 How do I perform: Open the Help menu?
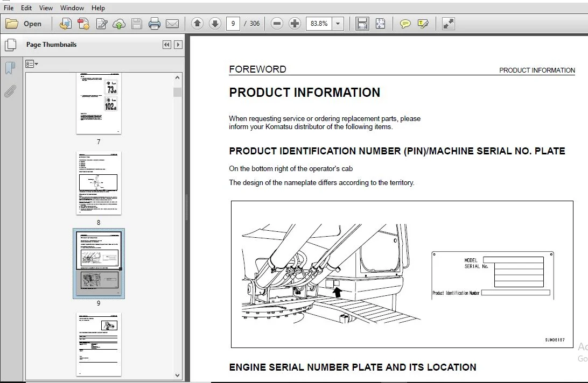pyautogui.click(x=98, y=8)
